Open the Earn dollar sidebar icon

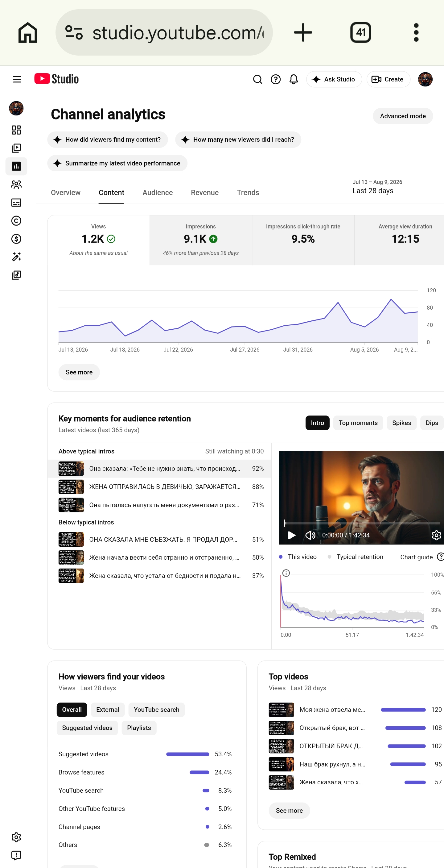[16, 239]
